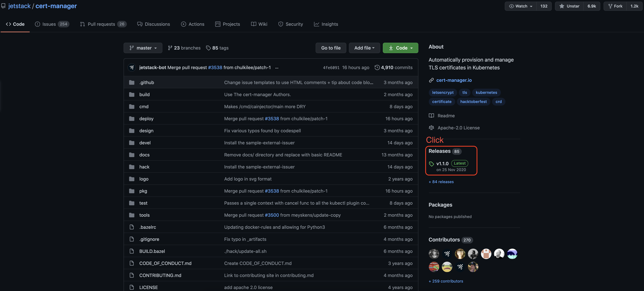Click the jetstack-bot avatar icon
This screenshot has width=644, height=291.
click(132, 67)
